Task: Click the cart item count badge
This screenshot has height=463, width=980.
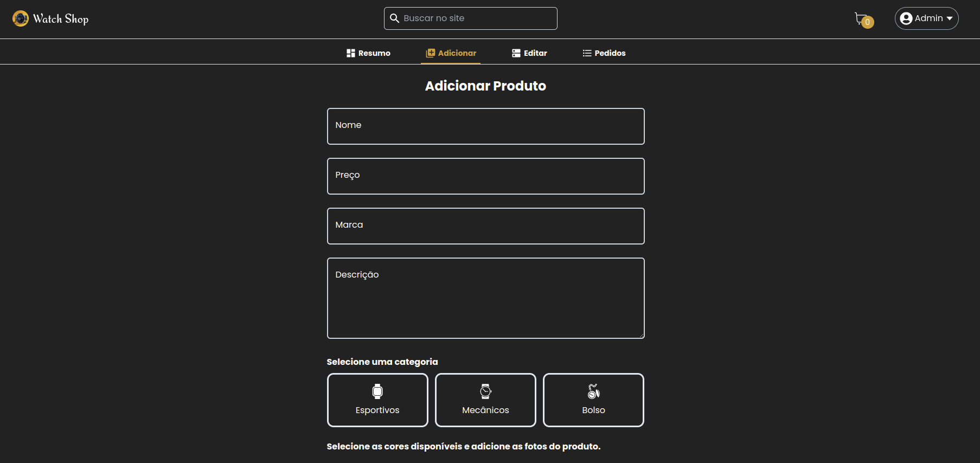Action: point(868,22)
